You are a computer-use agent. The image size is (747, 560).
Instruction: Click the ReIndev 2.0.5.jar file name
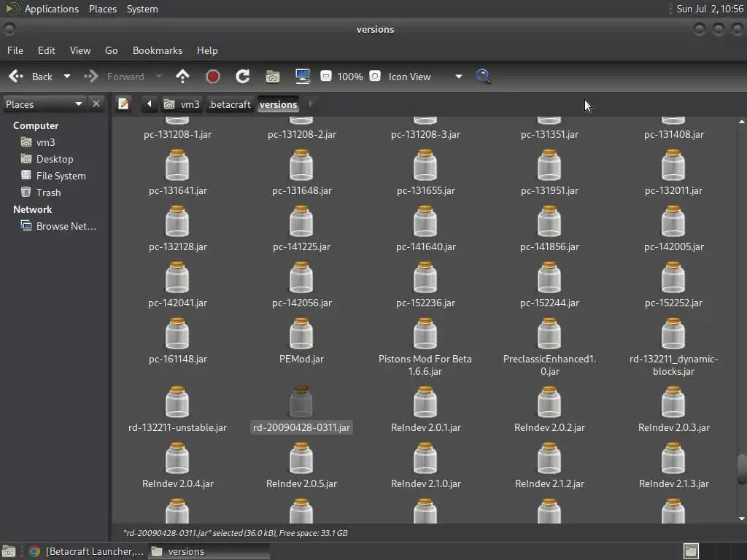(x=301, y=484)
